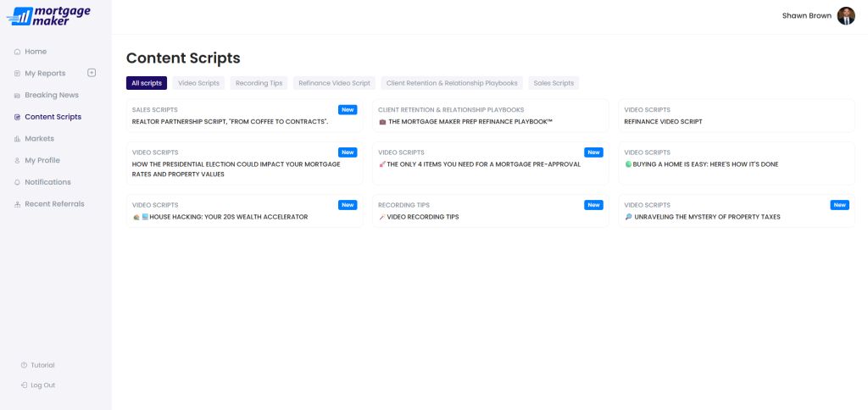Select the All scripts filter tab

click(x=147, y=83)
